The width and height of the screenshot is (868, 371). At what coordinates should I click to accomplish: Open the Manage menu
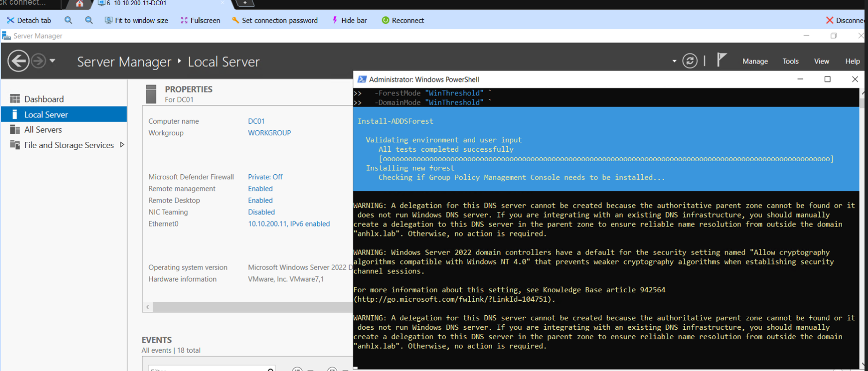(755, 61)
